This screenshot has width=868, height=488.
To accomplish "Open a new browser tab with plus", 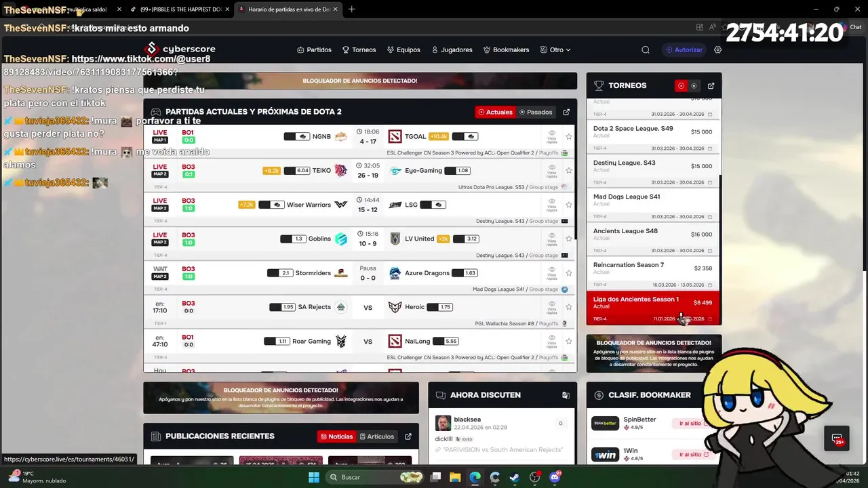I will click(x=351, y=9).
